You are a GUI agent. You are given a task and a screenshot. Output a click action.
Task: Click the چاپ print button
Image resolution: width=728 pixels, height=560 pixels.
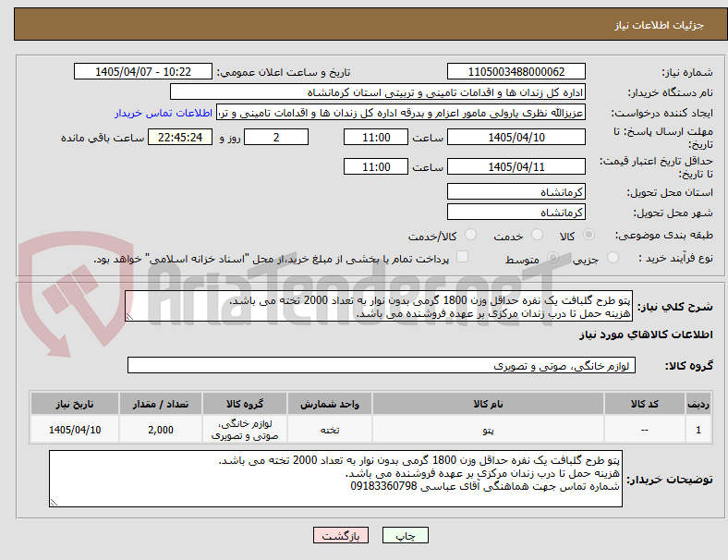[406, 535]
